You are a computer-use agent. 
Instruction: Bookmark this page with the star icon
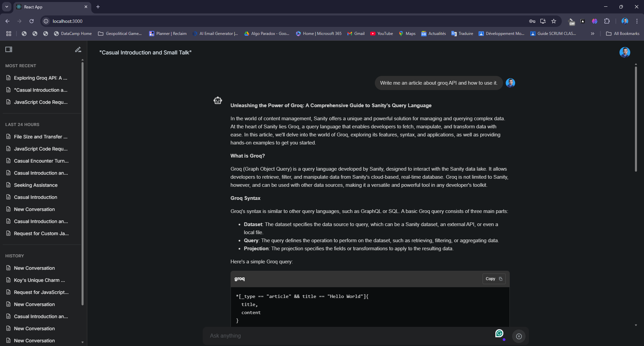pyautogui.click(x=554, y=21)
